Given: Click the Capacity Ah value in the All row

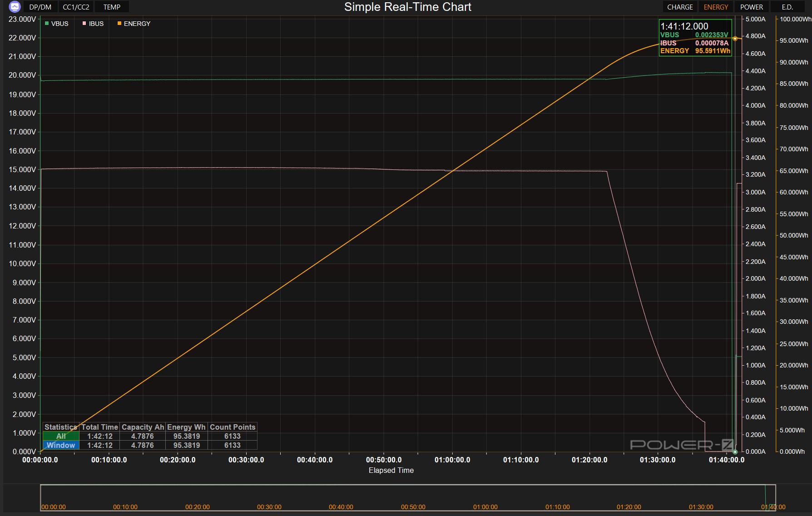Looking at the screenshot, I should [143, 436].
